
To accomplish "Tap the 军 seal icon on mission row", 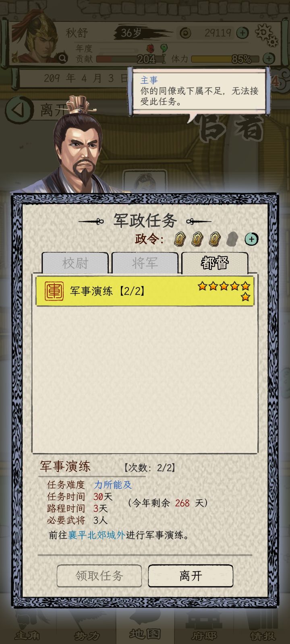I will pyautogui.click(x=54, y=291).
